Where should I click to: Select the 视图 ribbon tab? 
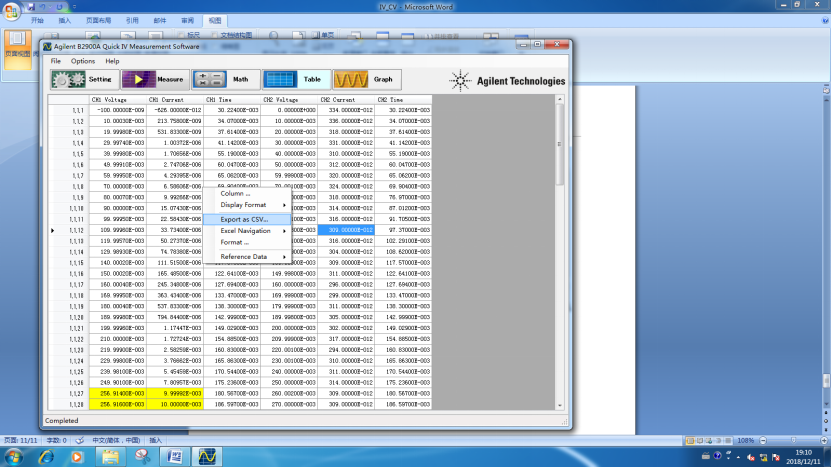[215, 21]
